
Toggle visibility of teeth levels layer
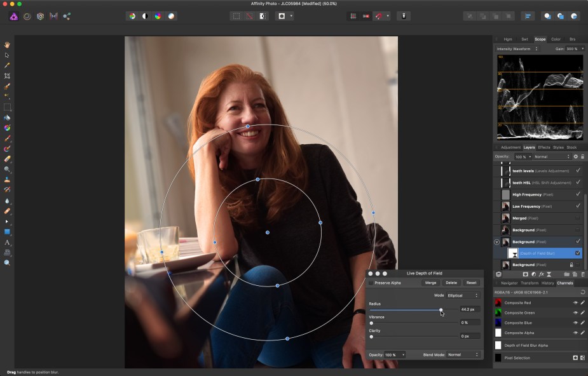pyautogui.click(x=578, y=171)
